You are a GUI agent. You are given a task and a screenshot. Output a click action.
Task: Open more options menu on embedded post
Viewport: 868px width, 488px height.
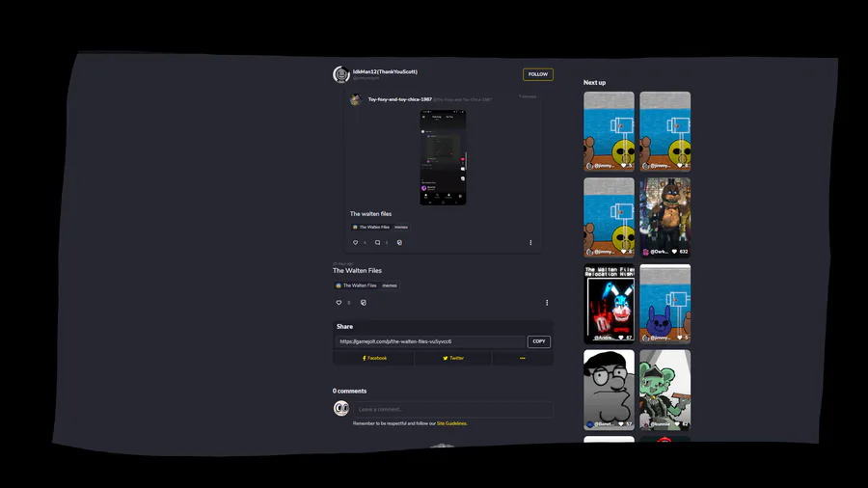coord(530,242)
